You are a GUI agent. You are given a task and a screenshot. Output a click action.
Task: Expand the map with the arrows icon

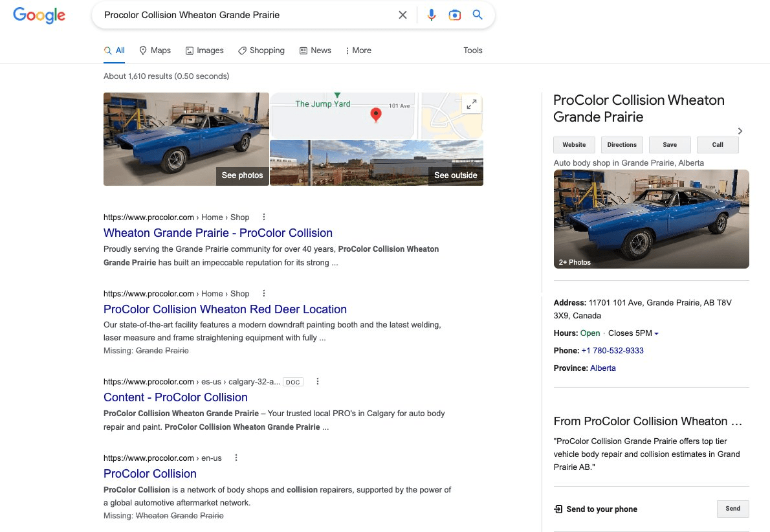pos(472,104)
